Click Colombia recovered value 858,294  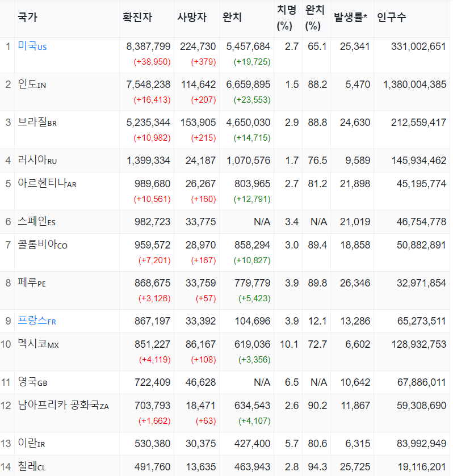[252, 245]
